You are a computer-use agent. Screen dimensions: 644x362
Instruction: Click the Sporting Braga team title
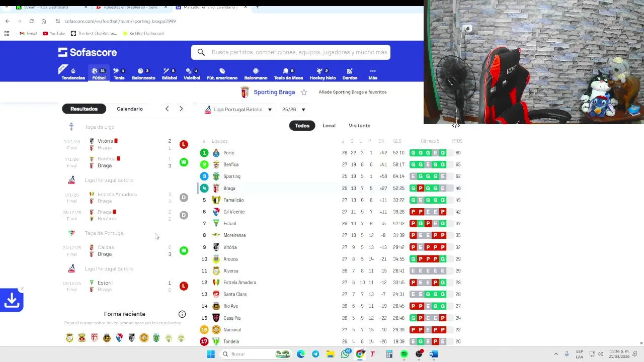point(274,92)
